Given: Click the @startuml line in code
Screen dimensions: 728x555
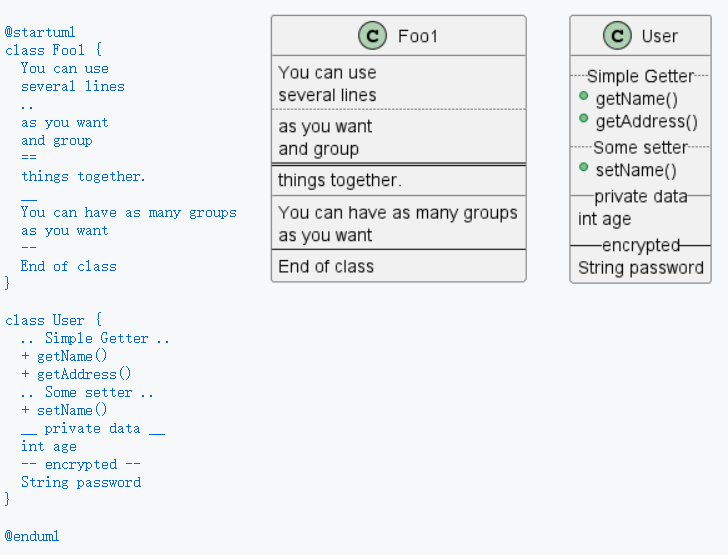Looking at the screenshot, I should pyautogui.click(x=40, y=32).
